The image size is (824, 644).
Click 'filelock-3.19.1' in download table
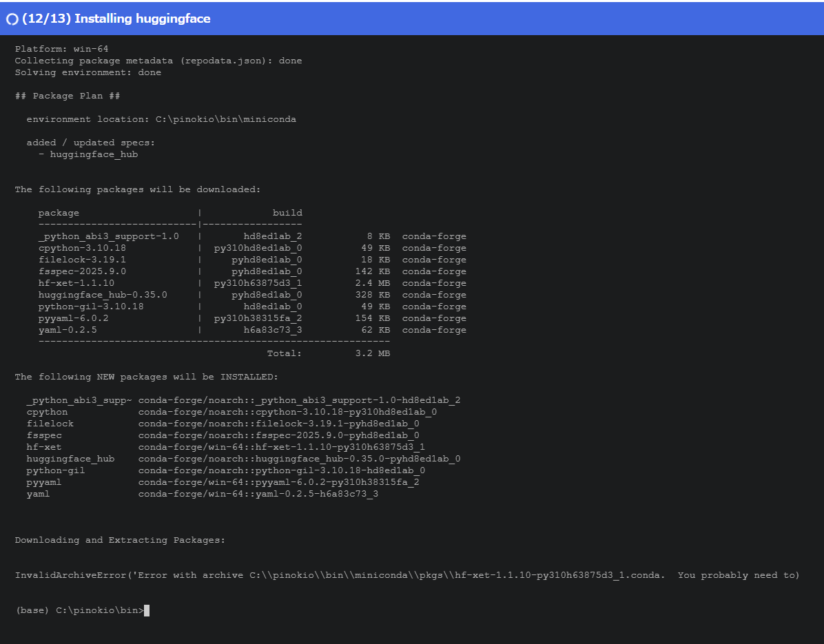[x=82, y=260]
